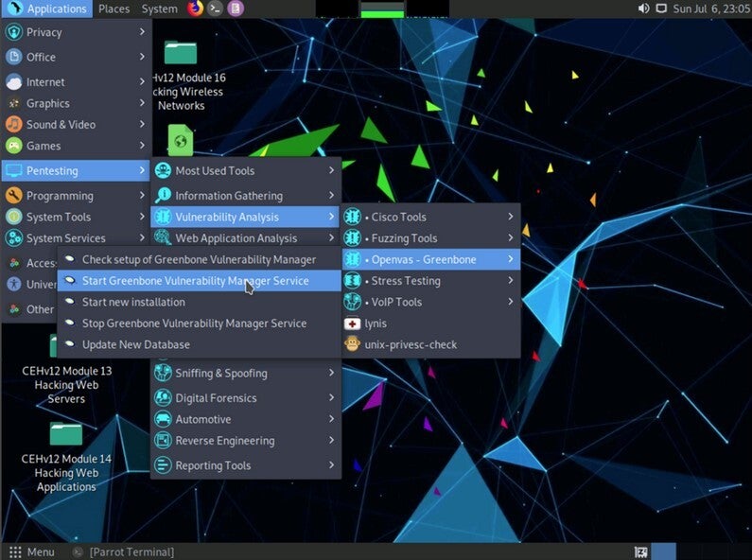The height and width of the screenshot is (560, 752).
Task: Open the System menu
Action: (159, 9)
